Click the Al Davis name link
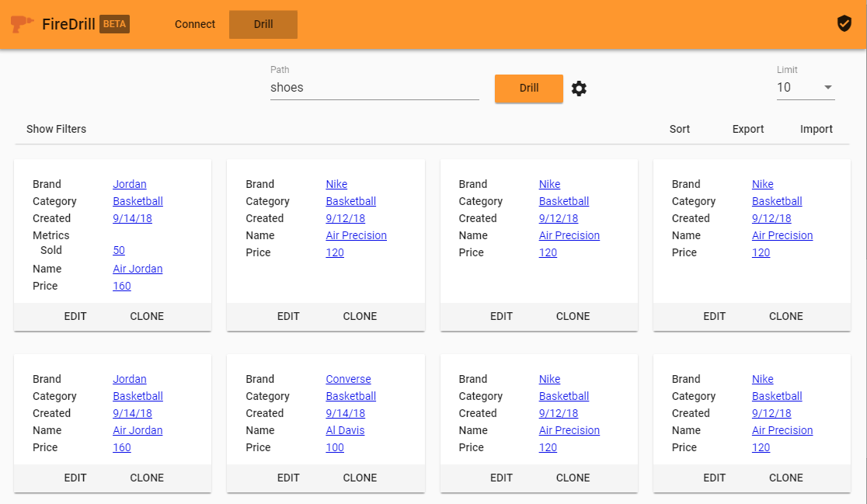Image resolution: width=867 pixels, height=504 pixels. [x=345, y=430]
